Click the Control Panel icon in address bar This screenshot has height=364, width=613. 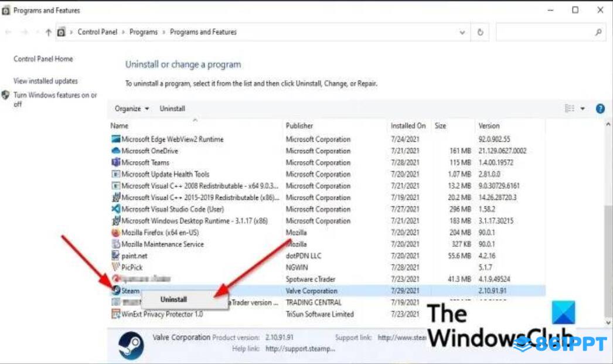click(61, 32)
